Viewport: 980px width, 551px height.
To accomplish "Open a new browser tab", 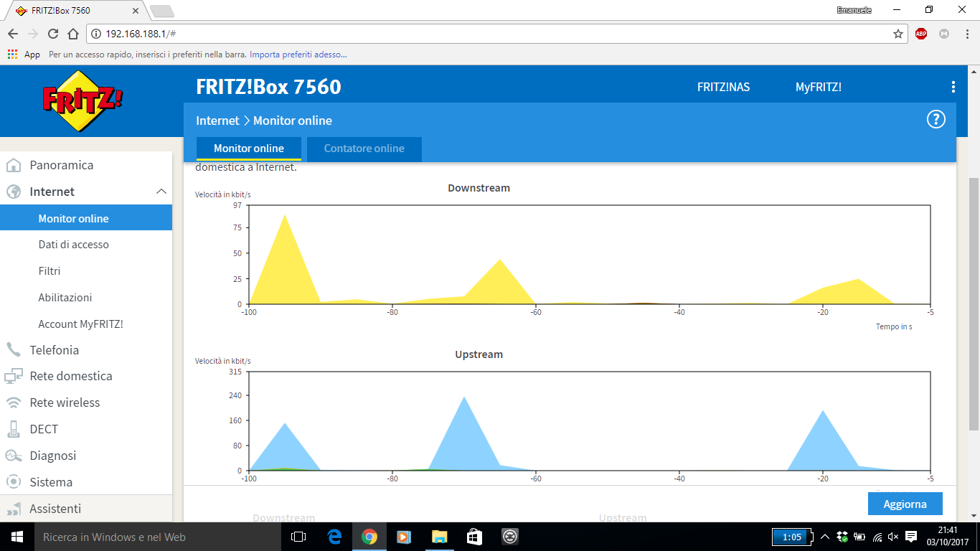I will pyautogui.click(x=162, y=11).
